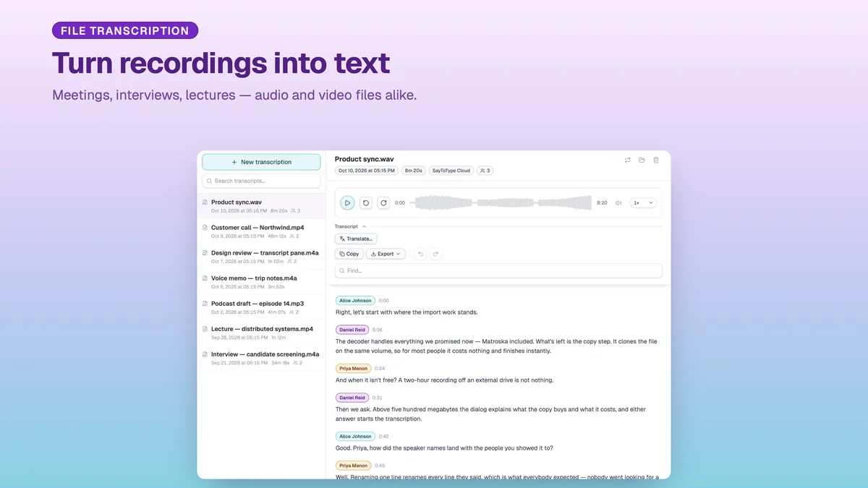Click the Priya Menon label at 0:24
The image size is (868, 488).
point(354,369)
